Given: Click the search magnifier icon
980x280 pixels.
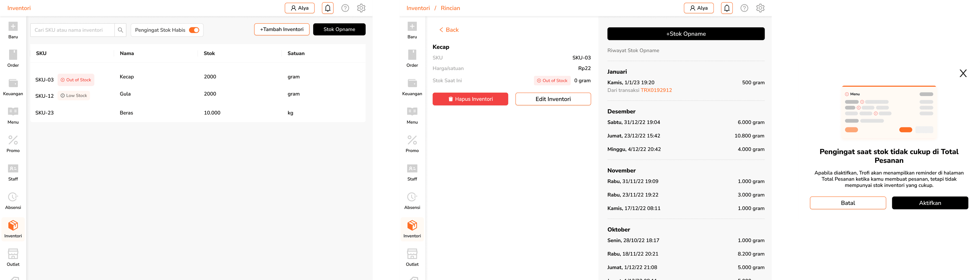Looking at the screenshot, I should pos(120,30).
